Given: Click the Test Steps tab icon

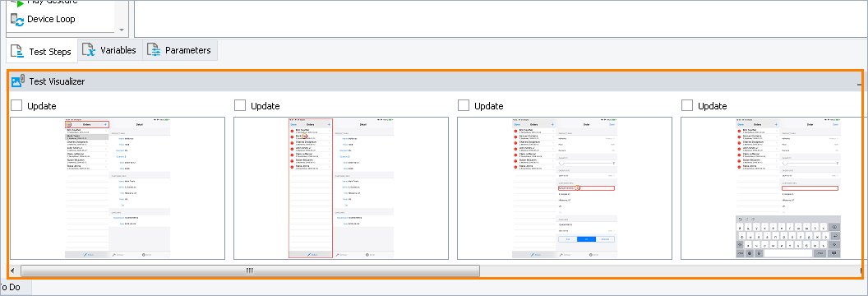Looking at the screenshot, I should [17, 52].
